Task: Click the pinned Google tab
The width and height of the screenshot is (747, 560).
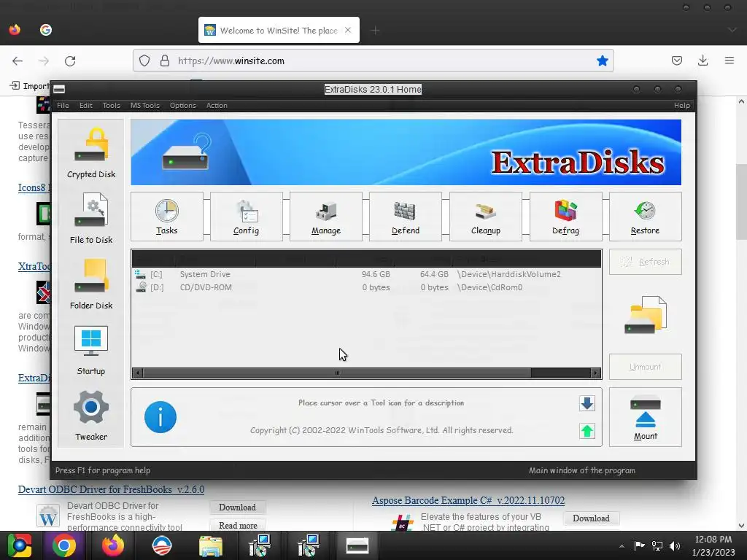Action: (x=46, y=30)
